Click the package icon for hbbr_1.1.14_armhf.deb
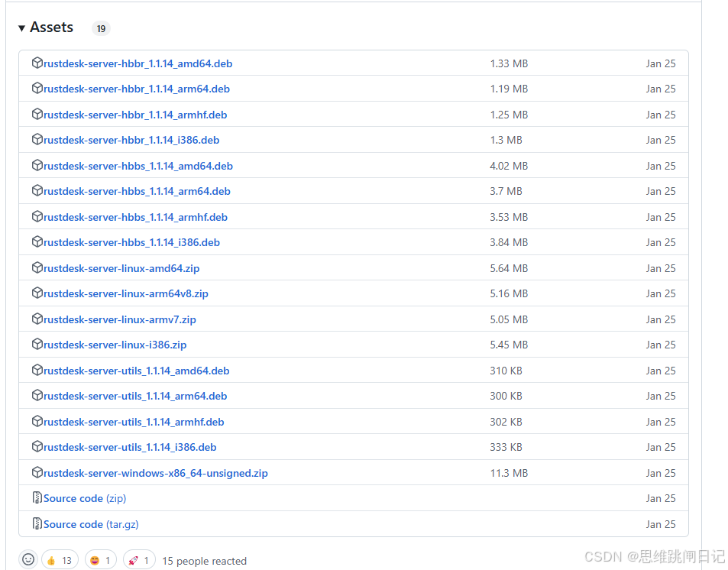Viewport: 728px width, 570px height. (x=37, y=114)
